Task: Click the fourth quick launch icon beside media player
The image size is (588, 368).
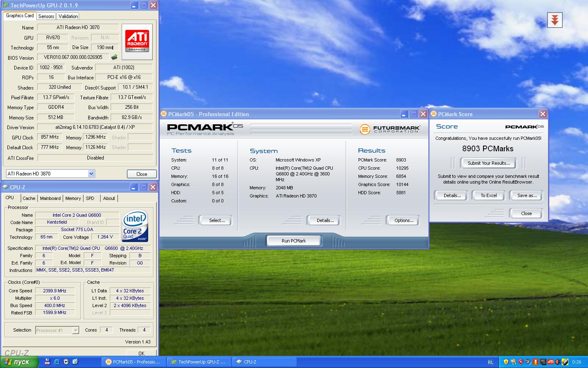Action: pyautogui.click(x=75, y=361)
